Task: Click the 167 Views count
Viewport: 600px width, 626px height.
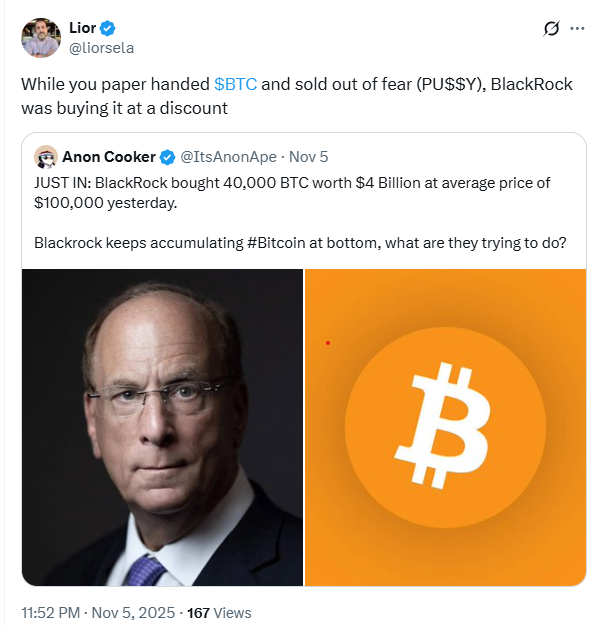Action: coord(220,612)
